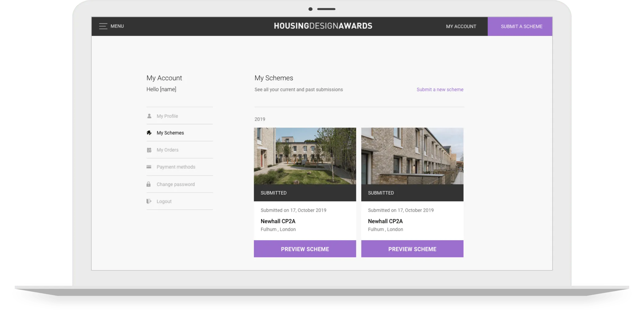The image size is (644, 315).
Task: Click Fulhum, London on the second card
Action: pos(385,229)
